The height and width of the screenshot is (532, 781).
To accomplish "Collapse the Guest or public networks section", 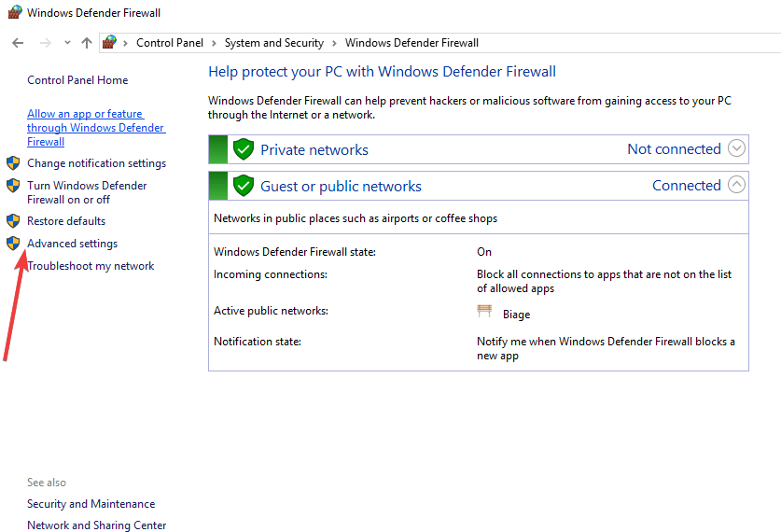I will point(736,184).
